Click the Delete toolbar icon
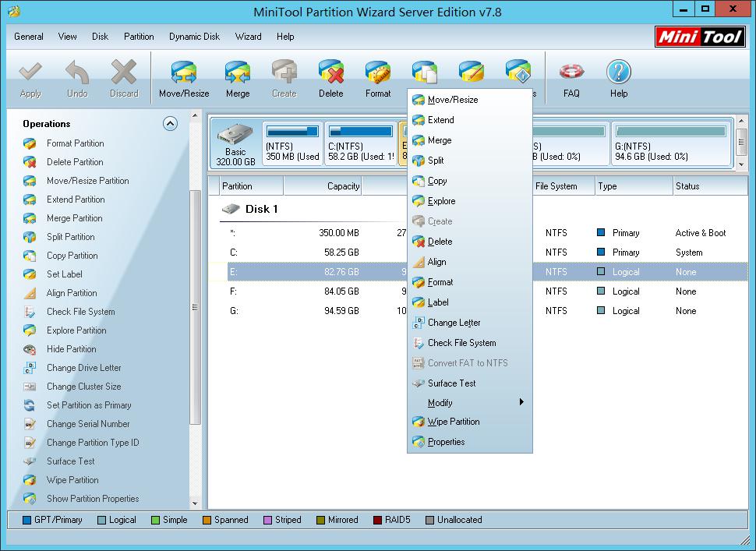756x551 pixels. (x=330, y=72)
